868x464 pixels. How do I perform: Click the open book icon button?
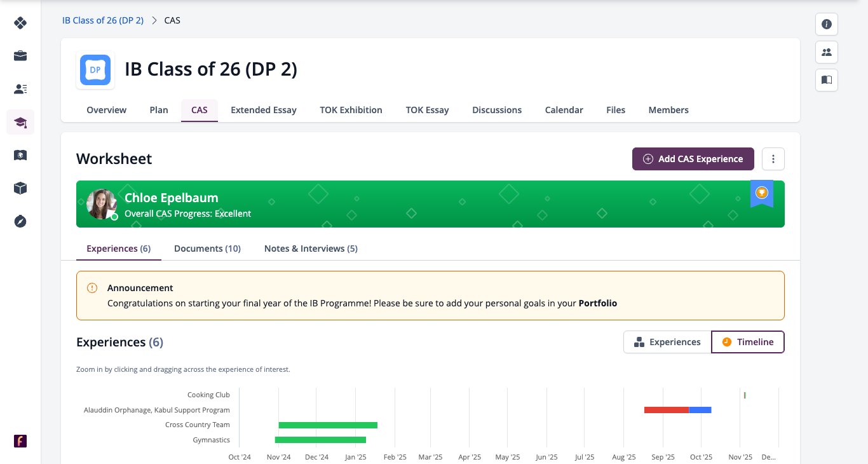pyautogui.click(x=827, y=80)
